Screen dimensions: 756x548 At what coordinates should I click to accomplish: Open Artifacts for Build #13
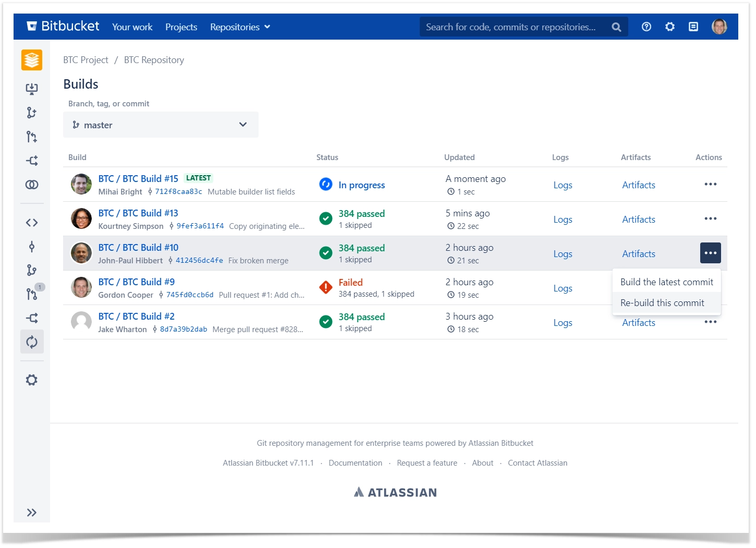point(639,220)
